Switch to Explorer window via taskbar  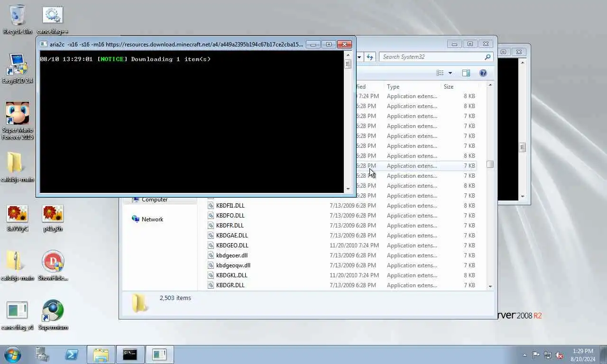coord(101,355)
